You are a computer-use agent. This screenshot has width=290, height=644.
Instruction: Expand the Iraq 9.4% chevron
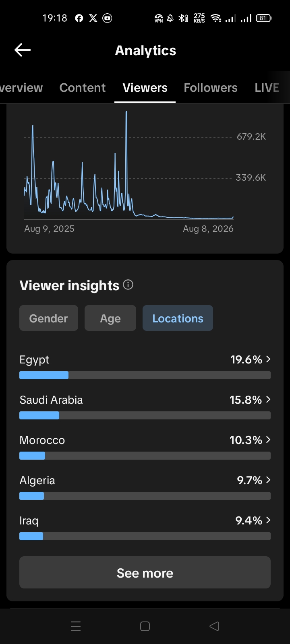268,520
